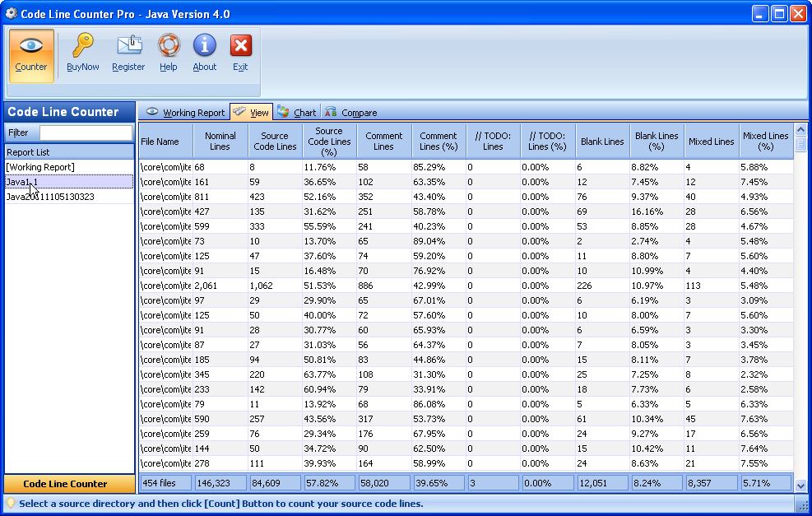Click the total '454 files' summary cell
The width and height of the screenshot is (812, 516).
click(165, 483)
